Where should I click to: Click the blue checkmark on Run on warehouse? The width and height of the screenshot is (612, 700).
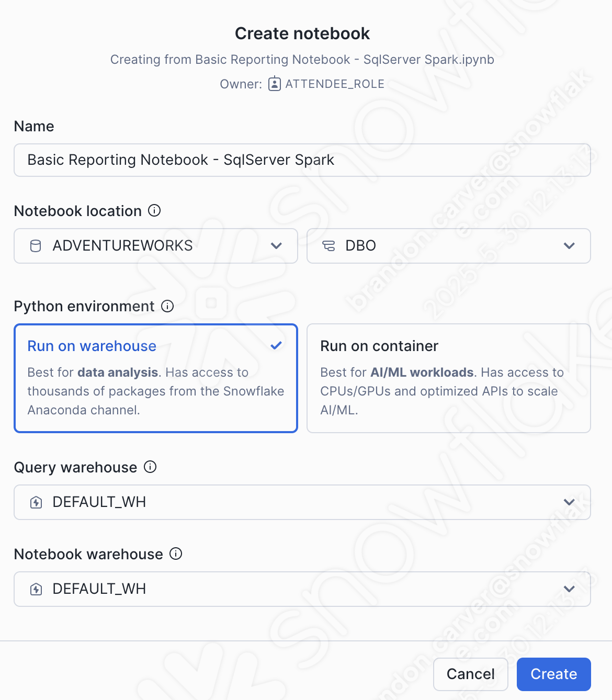(x=276, y=345)
